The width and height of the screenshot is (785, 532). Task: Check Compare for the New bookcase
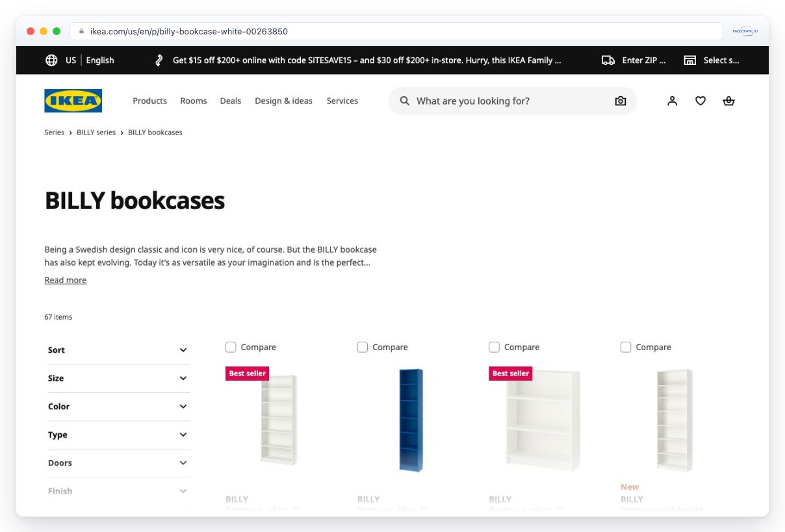(626, 347)
